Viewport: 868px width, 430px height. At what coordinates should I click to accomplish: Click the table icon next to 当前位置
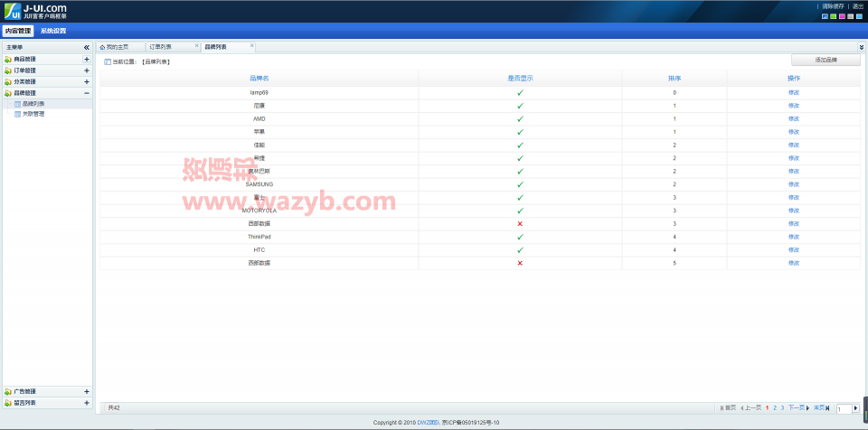click(x=108, y=62)
